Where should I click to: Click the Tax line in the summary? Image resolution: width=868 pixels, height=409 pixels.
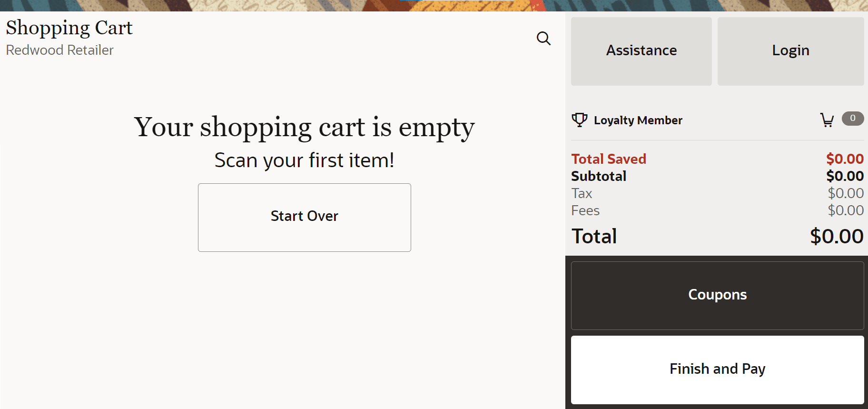tap(582, 193)
